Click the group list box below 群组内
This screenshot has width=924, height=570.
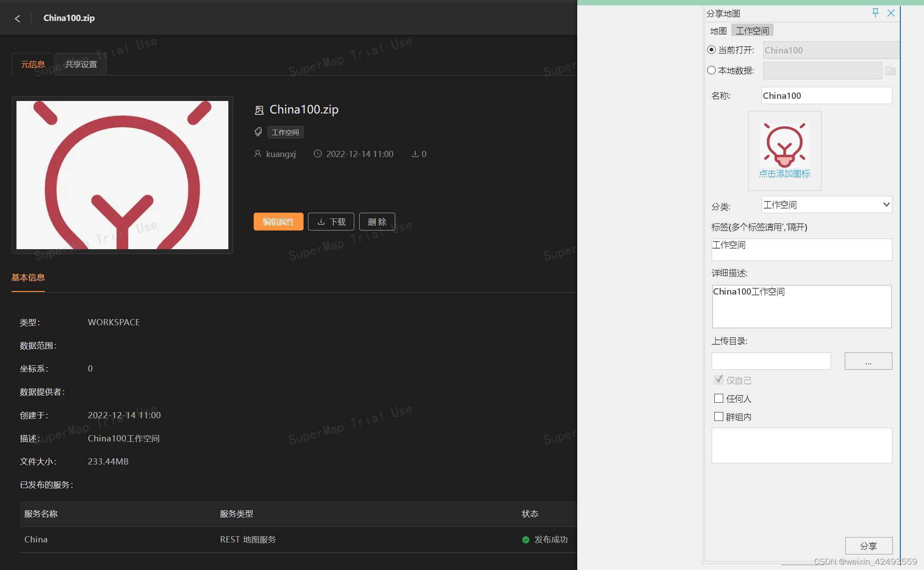802,445
